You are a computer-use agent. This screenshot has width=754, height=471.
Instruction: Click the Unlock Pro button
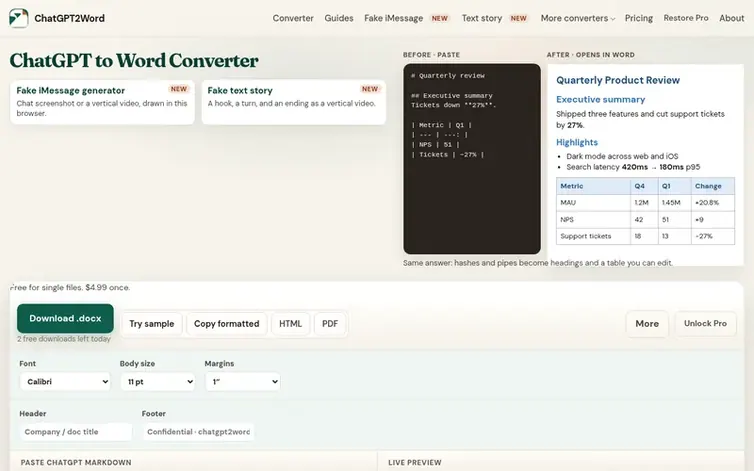[705, 324]
